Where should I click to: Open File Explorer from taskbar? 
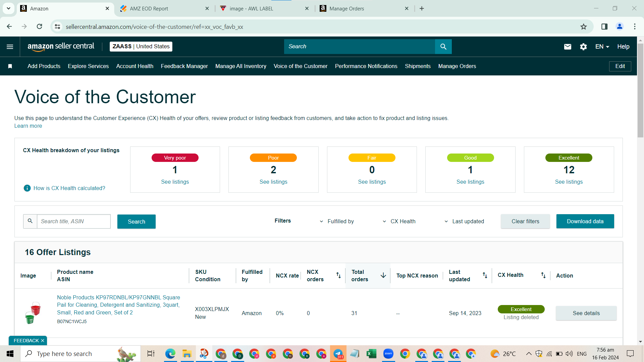tap(187, 354)
